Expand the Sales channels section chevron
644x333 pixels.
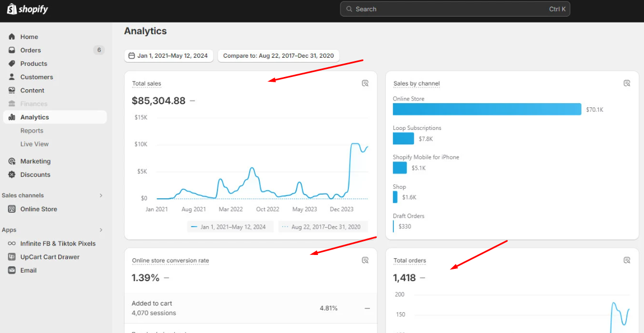[100, 196]
